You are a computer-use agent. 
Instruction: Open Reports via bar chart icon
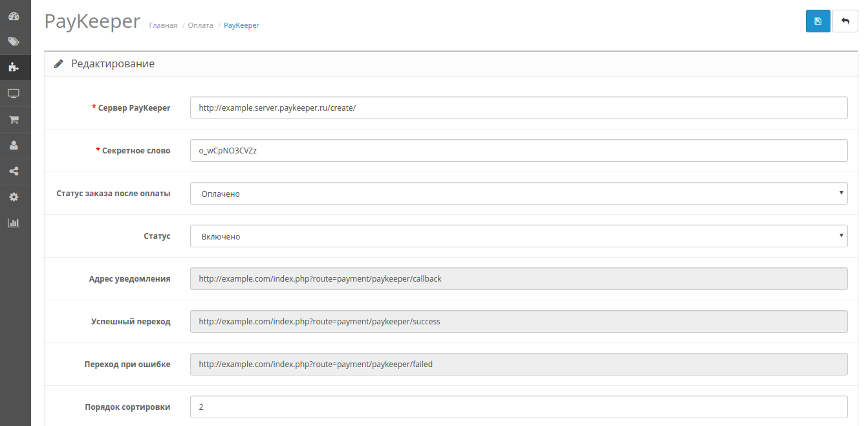pos(14,223)
